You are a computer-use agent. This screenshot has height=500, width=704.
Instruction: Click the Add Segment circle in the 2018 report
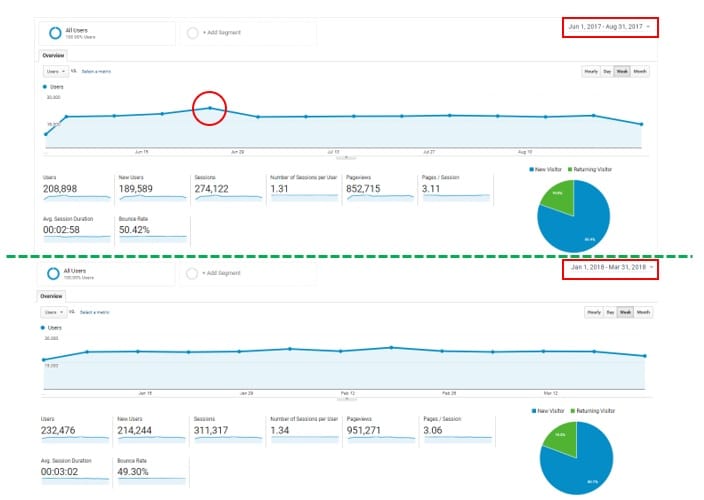pos(192,273)
